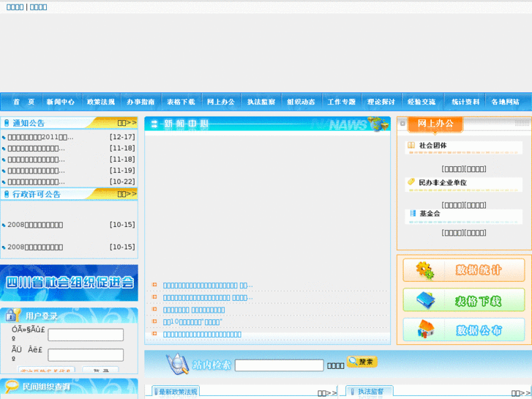Click the 数据公布 button

click(x=464, y=329)
